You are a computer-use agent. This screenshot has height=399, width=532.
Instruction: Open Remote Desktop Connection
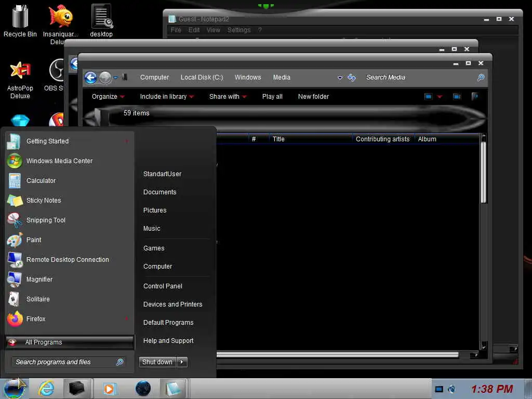[x=69, y=260]
